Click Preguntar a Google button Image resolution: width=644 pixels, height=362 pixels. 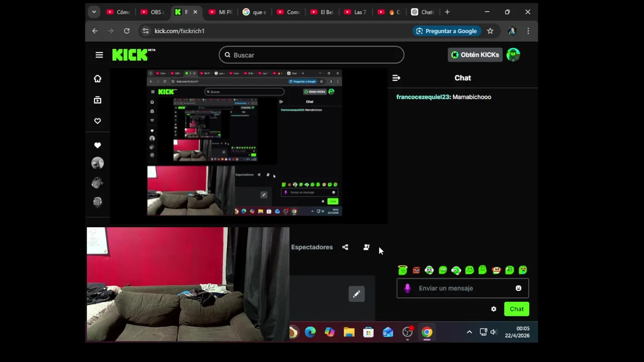pos(446,31)
